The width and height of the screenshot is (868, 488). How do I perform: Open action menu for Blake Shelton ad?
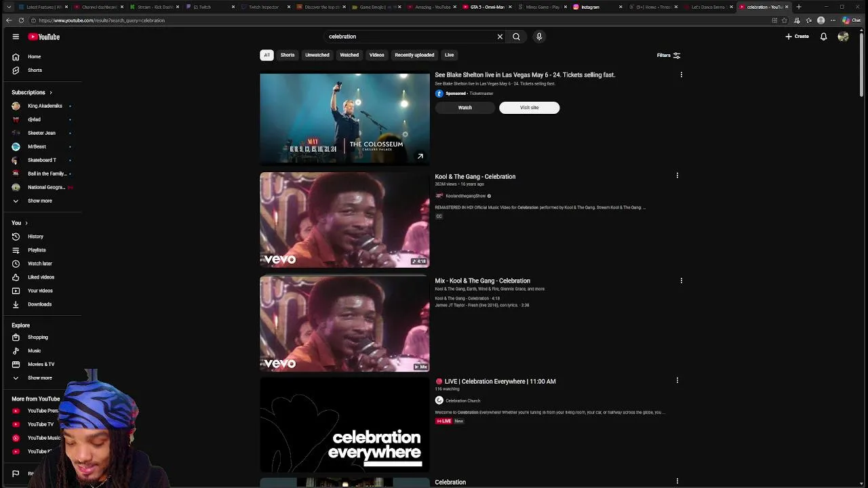click(681, 75)
